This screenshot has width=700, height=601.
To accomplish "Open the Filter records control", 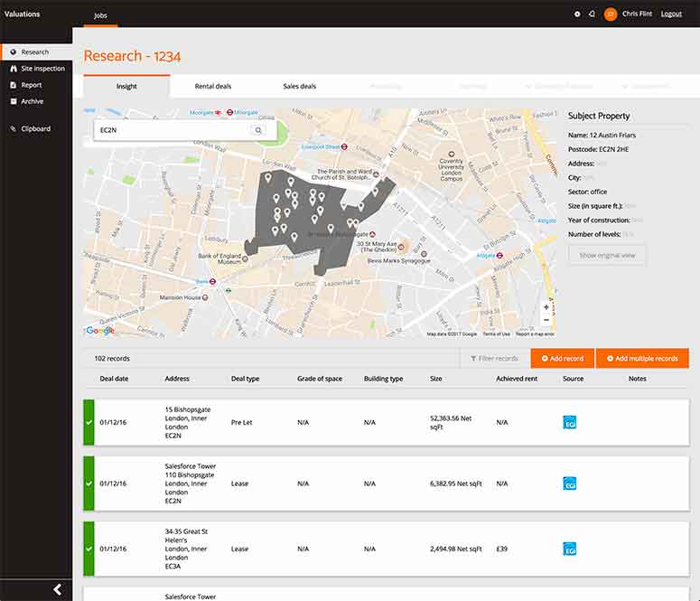I will click(494, 359).
